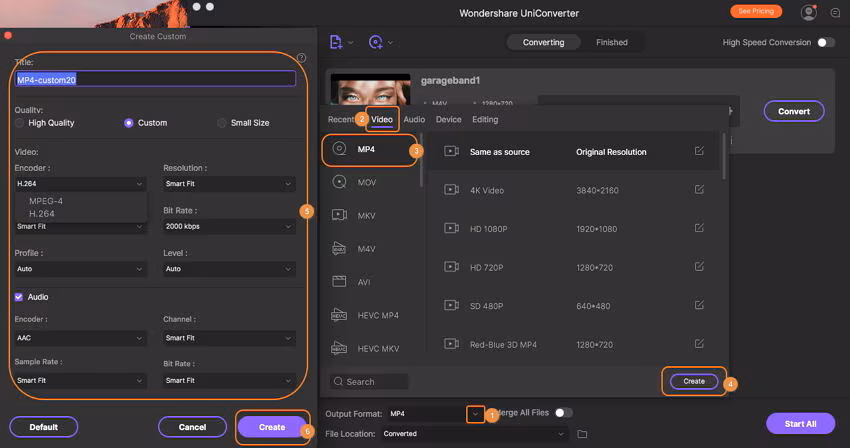This screenshot has height=448, width=850.
Task: Open the audio Encoder AAC dropdown
Action: [80, 338]
